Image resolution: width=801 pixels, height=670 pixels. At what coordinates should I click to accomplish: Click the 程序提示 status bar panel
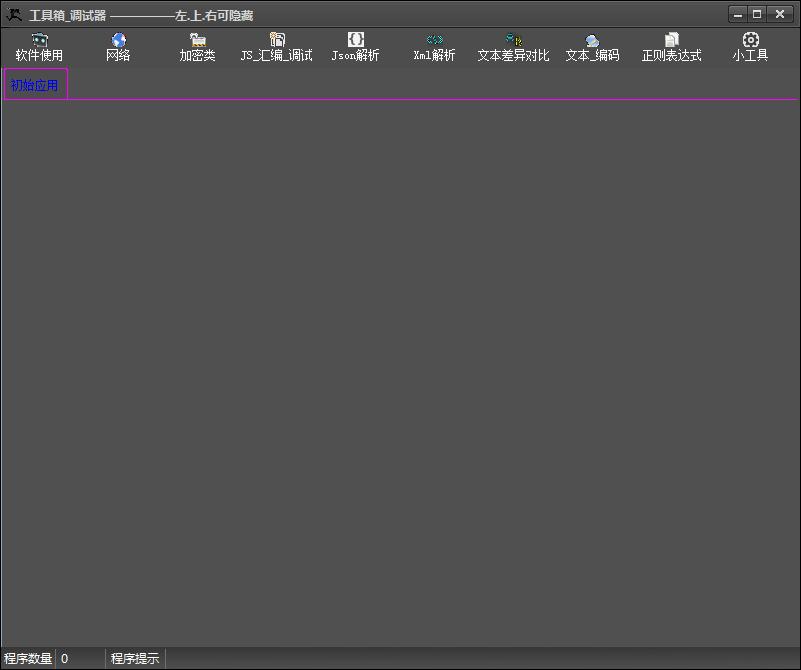click(135, 659)
